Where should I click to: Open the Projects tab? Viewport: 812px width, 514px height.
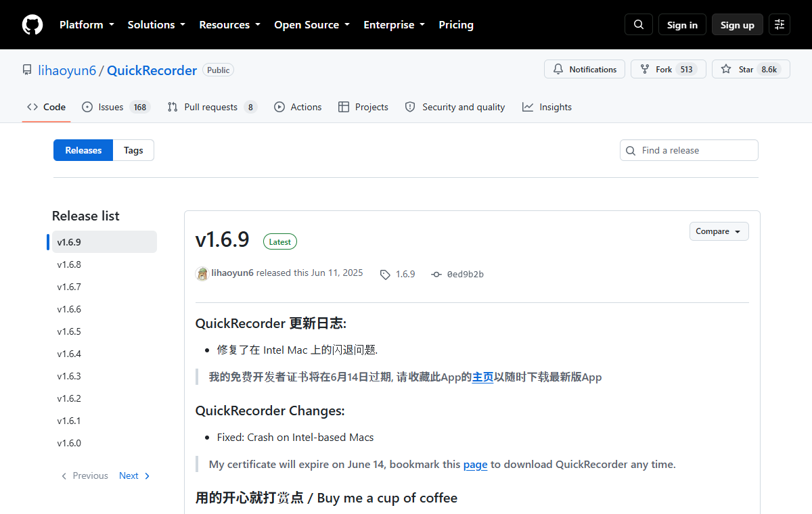point(363,107)
